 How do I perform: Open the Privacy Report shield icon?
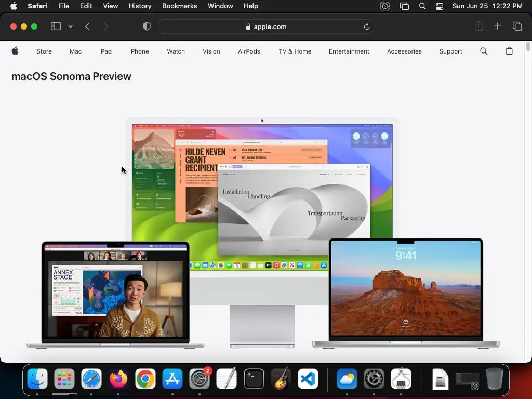tap(147, 26)
